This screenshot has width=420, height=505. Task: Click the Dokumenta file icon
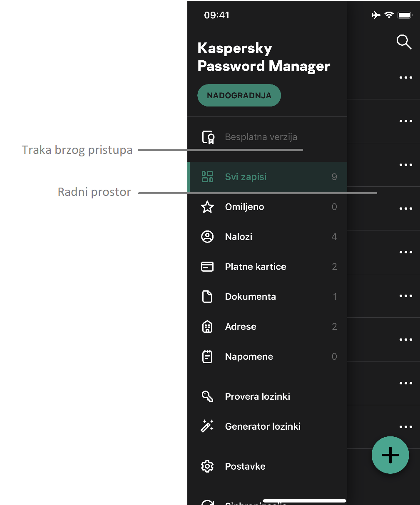coord(207,297)
